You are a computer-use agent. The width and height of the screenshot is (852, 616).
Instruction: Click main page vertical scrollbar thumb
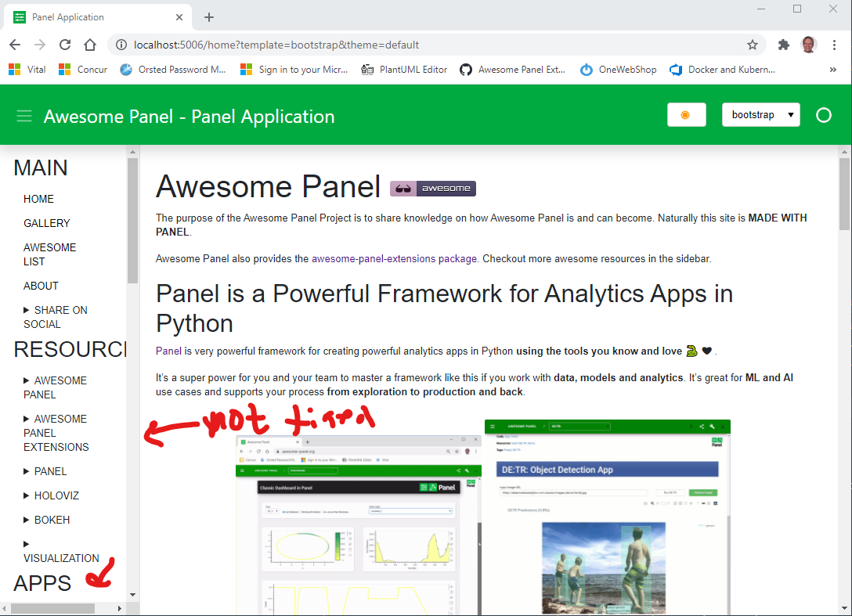[844, 194]
